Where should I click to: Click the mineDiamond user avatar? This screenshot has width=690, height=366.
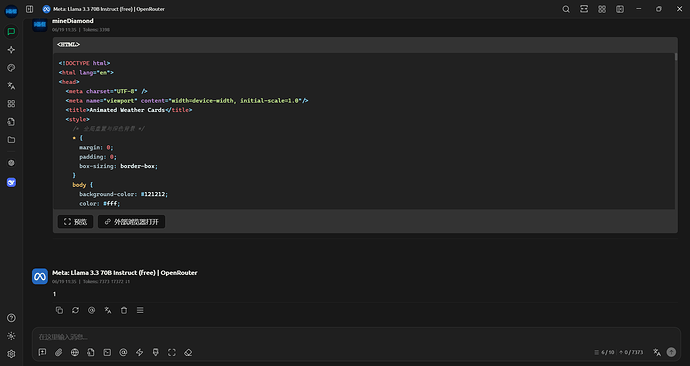[x=40, y=24]
